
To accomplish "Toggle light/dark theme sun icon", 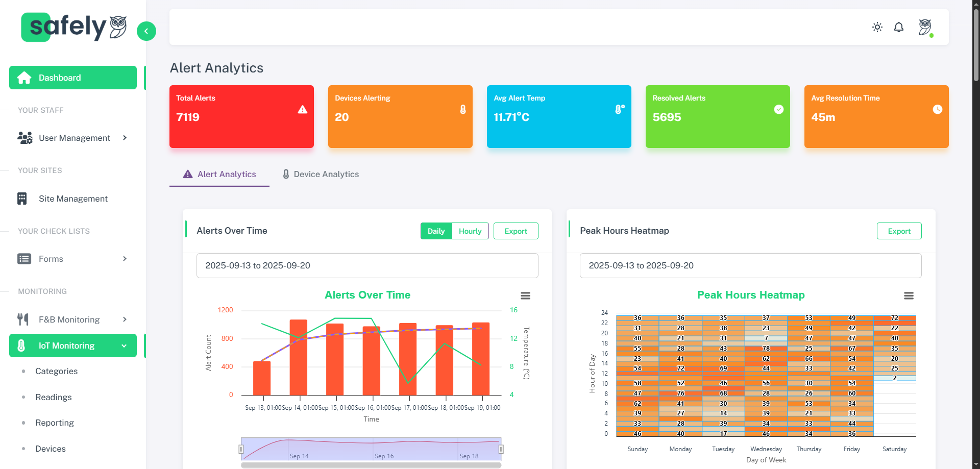I will pyautogui.click(x=877, y=27).
